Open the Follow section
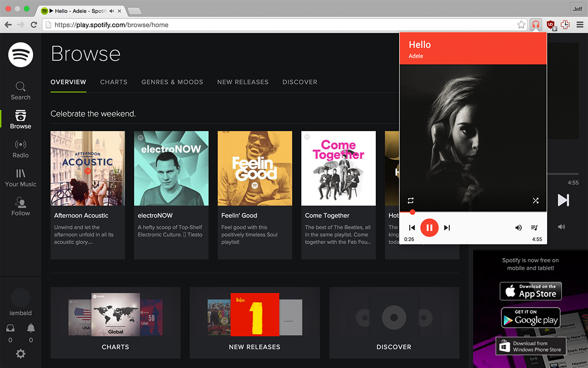Viewport: 588px width, 368px height. point(21,207)
